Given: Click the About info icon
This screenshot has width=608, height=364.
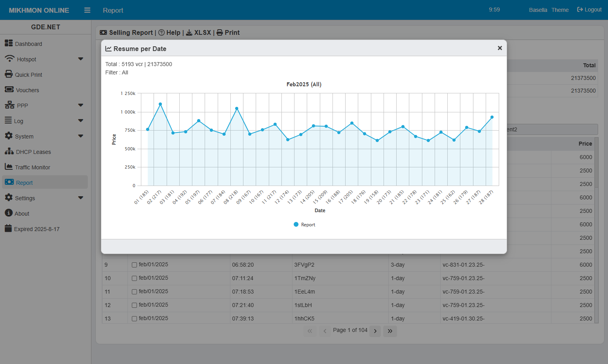Looking at the screenshot, I should tap(9, 213).
